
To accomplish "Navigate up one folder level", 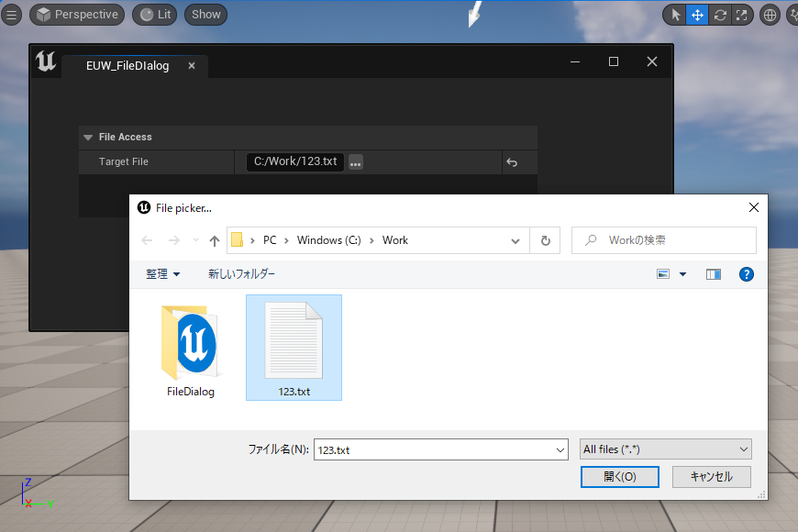I will 215,239.
